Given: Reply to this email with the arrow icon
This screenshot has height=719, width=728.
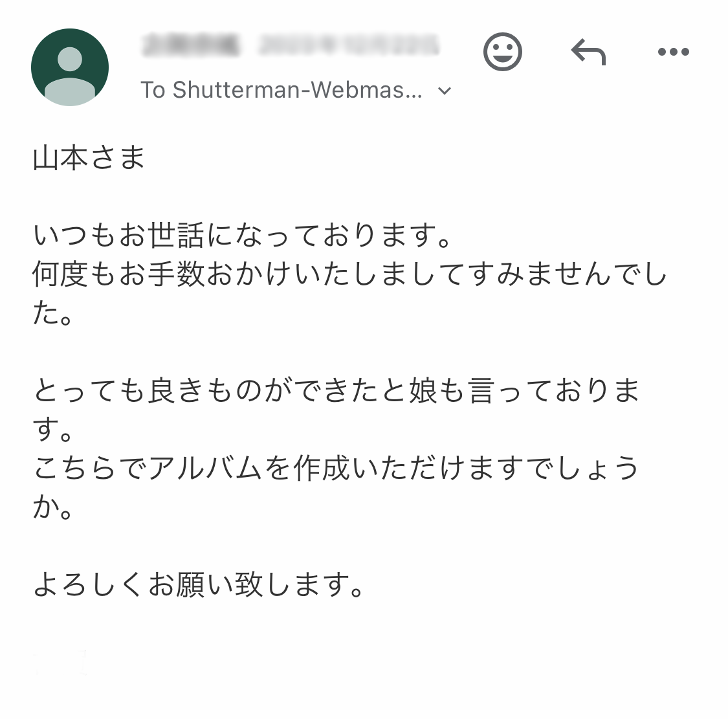Looking at the screenshot, I should (x=588, y=52).
